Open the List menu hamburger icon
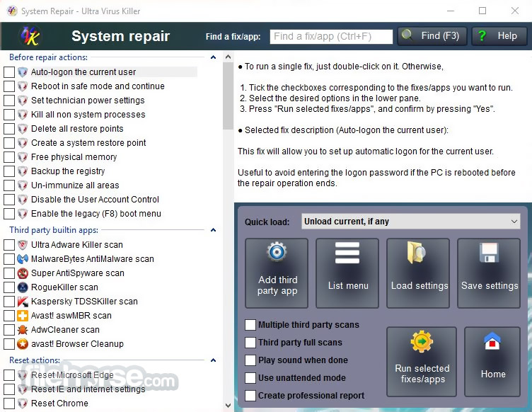The image size is (532, 412). click(347, 253)
